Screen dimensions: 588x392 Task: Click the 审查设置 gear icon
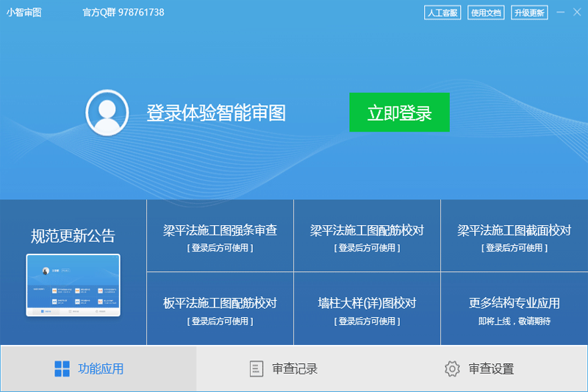pos(452,368)
